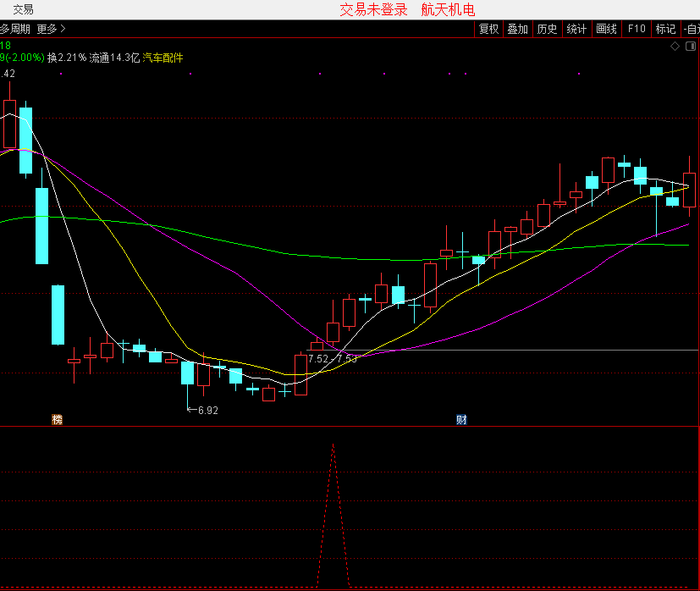
Task: Open the 交易 trading menu
Action: click(x=24, y=9)
